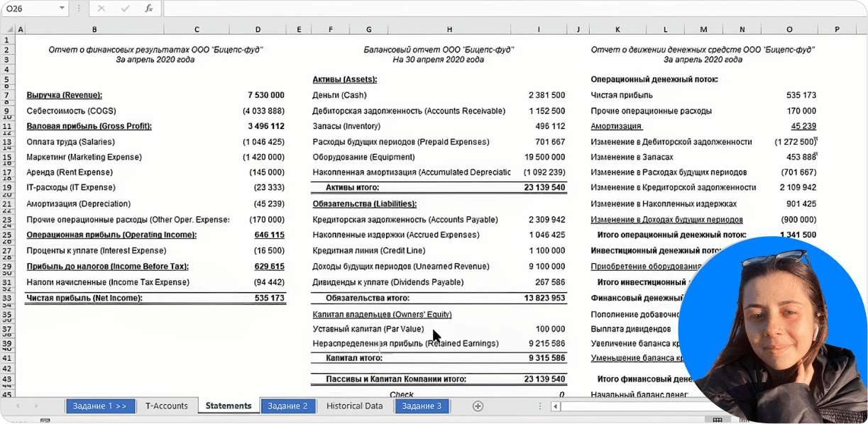The image size is (868, 424).
Task: Select the cash value 2 381 500
Action: (546, 95)
